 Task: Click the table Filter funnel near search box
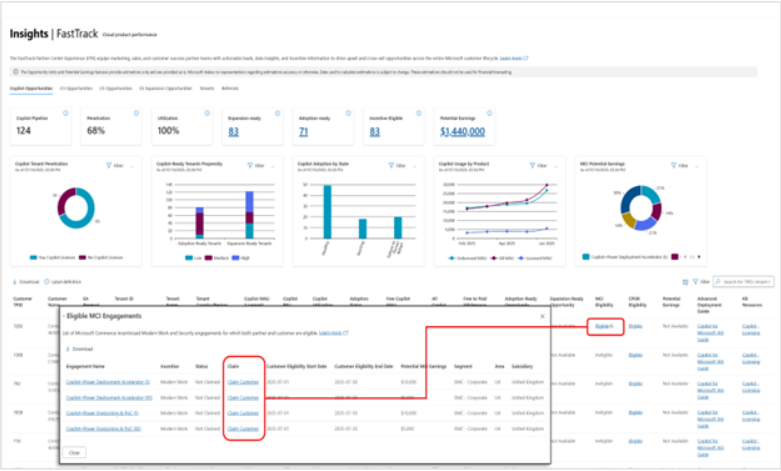coord(695,282)
